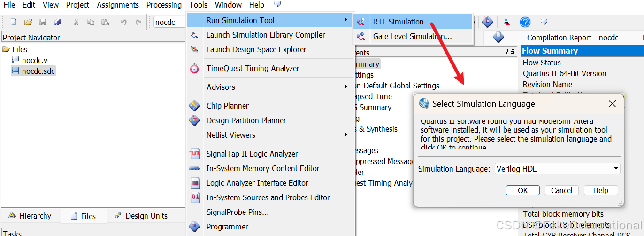Switch to the Hierarchy tab

31,216
